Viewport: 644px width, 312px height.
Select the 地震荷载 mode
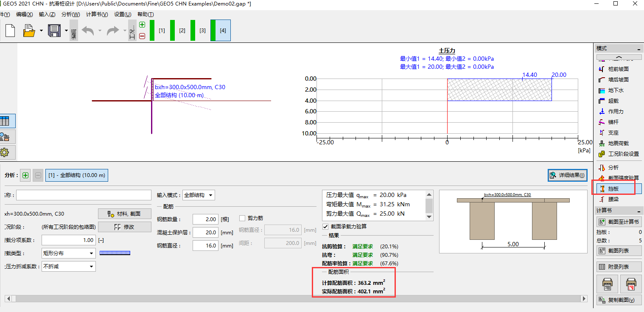click(x=619, y=143)
